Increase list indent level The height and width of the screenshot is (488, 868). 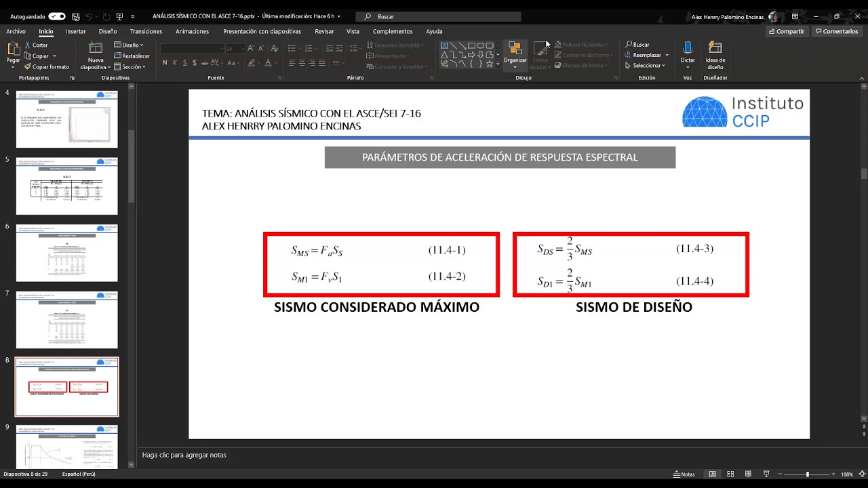click(x=340, y=48)
